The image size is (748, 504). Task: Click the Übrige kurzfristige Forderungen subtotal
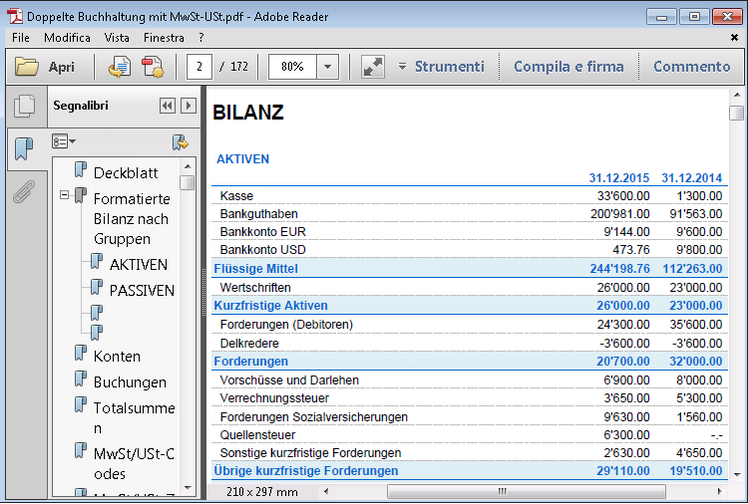coord(469,471)
